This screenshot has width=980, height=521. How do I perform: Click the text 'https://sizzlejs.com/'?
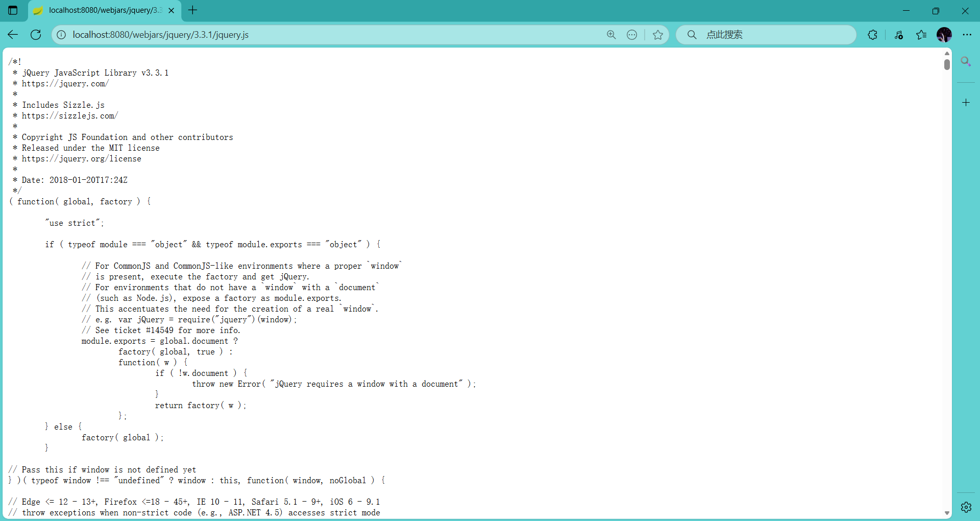point(70,115)
